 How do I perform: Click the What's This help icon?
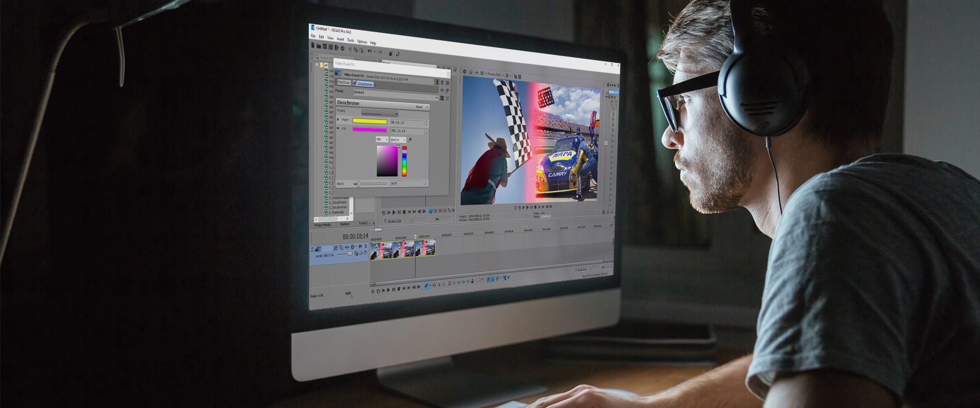click(398, 54)
